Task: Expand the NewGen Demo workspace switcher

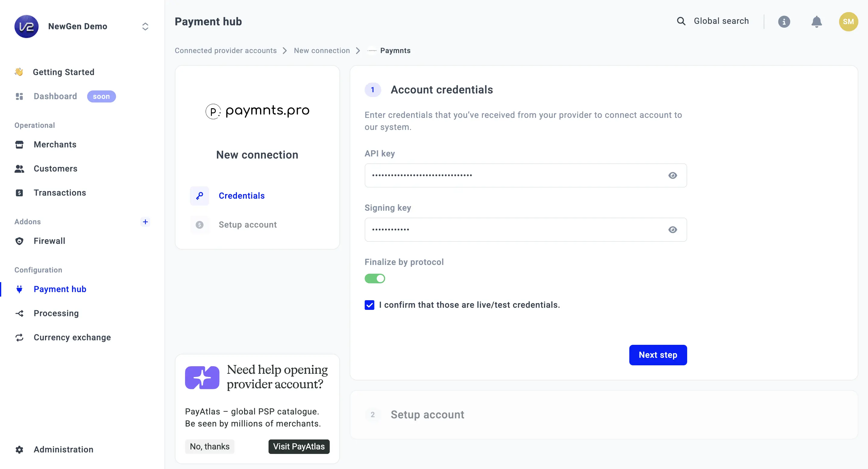Action: [145, 27]
